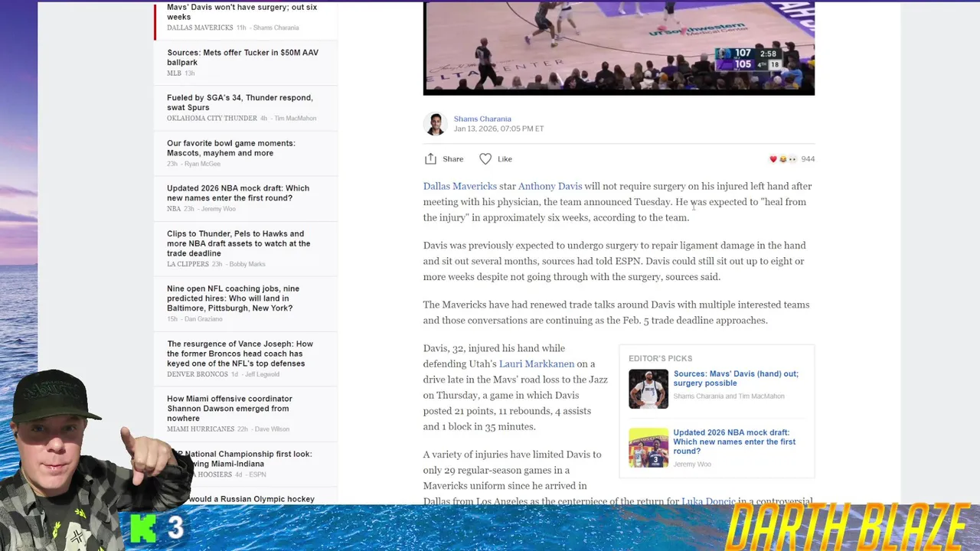Click "MLB" tag under the Mets story

tap(174, 73)
